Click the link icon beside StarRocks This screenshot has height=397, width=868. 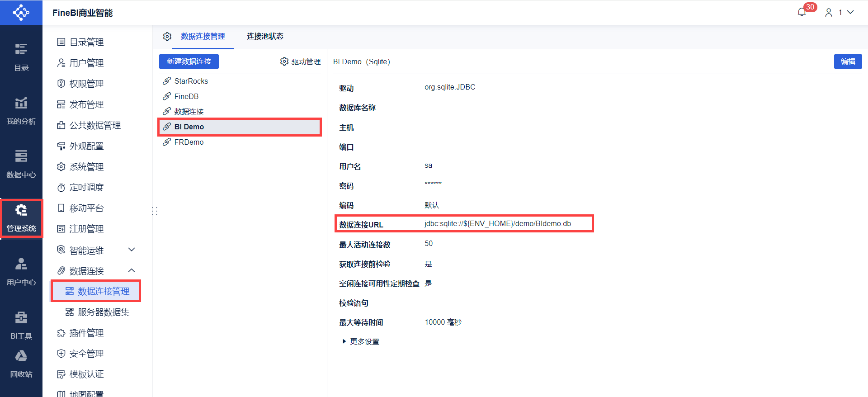point(167,81)
